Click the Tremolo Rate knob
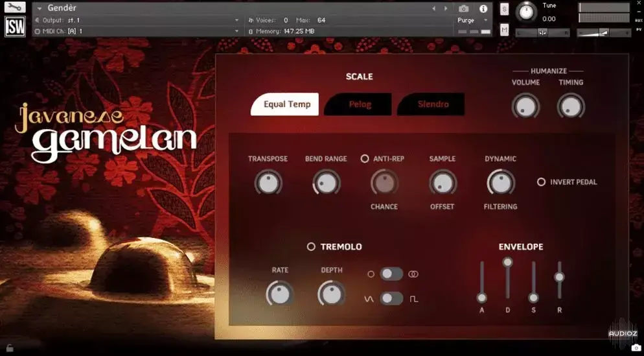This screenshot has height=356, width=644. (280, 294)
